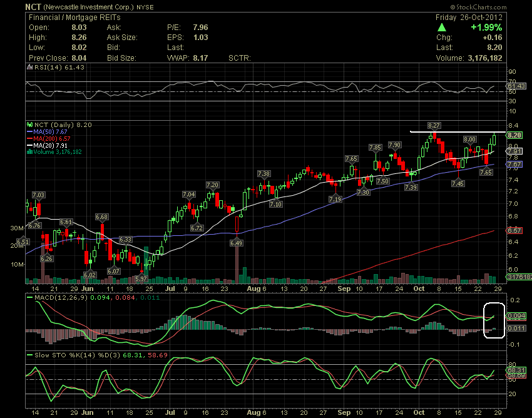Viewport: 532px width, 418px height.
Task: Click the 5.97 low price label
Action: [141, 279]
